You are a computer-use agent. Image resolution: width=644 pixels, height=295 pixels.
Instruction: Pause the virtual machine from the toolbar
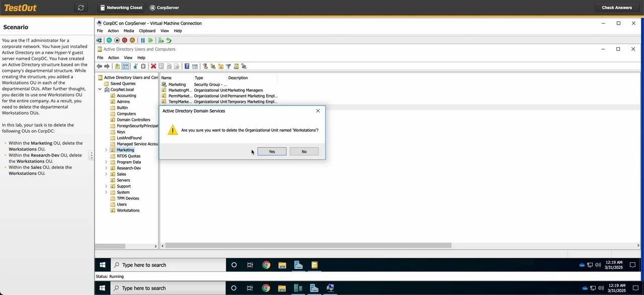coord(143,40)
